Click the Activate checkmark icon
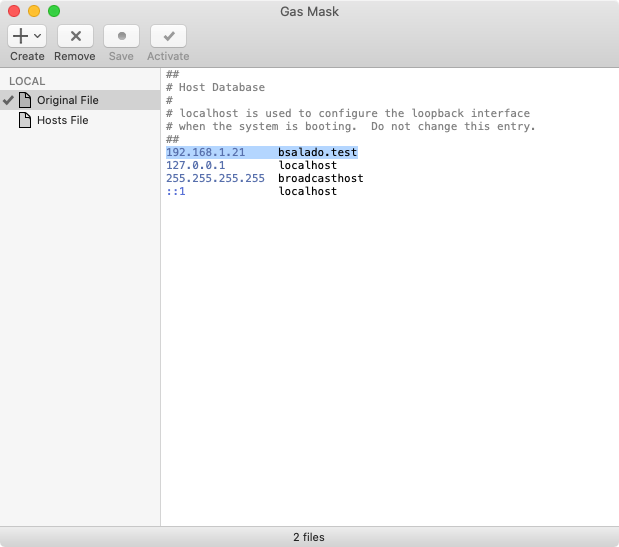This screenshot has height=547, width=619. click(168, 36)
